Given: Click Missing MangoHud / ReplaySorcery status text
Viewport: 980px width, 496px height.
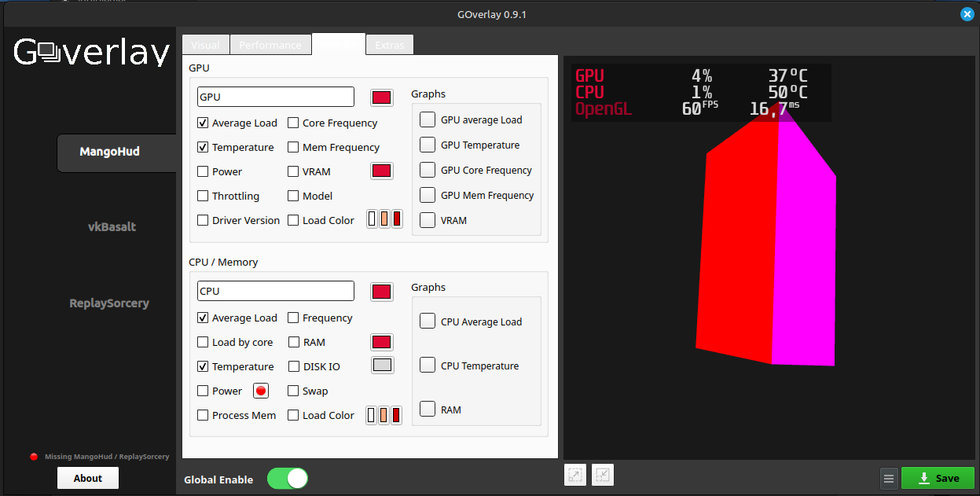Looking at the screenshot, I should [107, 457].
